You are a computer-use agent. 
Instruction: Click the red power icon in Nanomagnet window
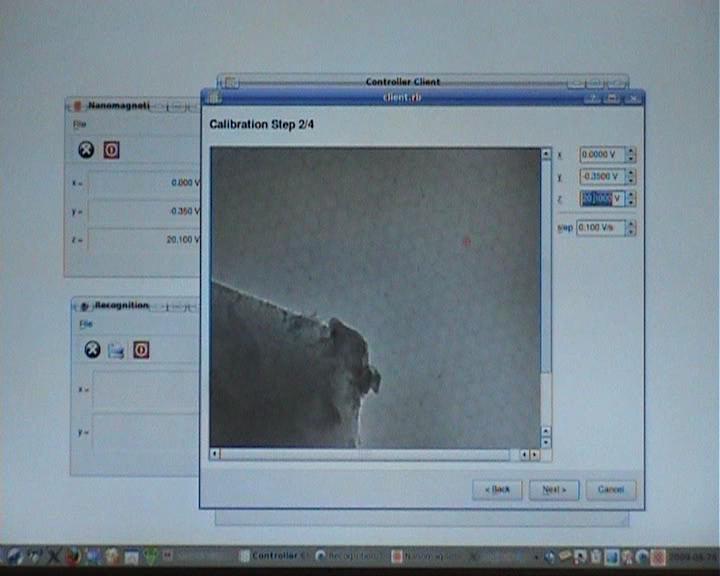112,150
